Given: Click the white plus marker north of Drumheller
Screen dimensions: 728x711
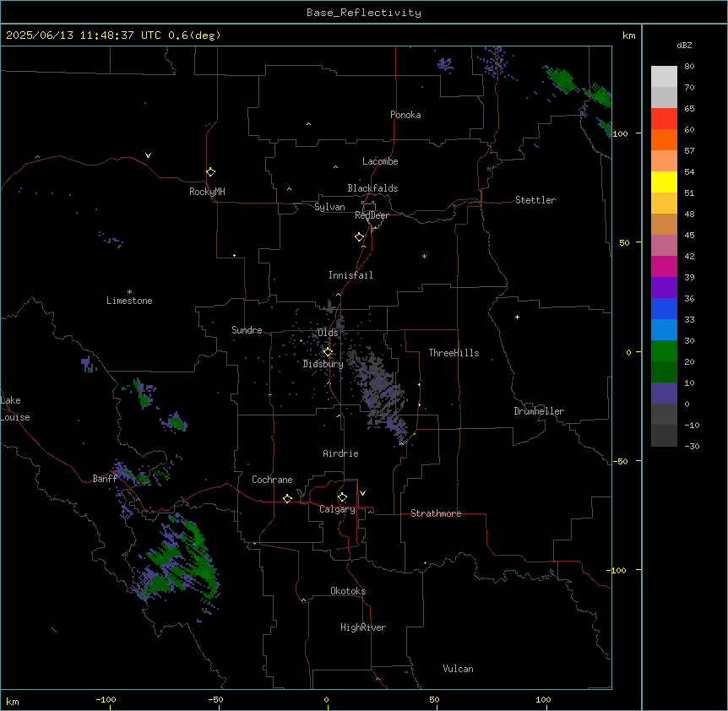Looking at the screenshot, I should 517,317.
